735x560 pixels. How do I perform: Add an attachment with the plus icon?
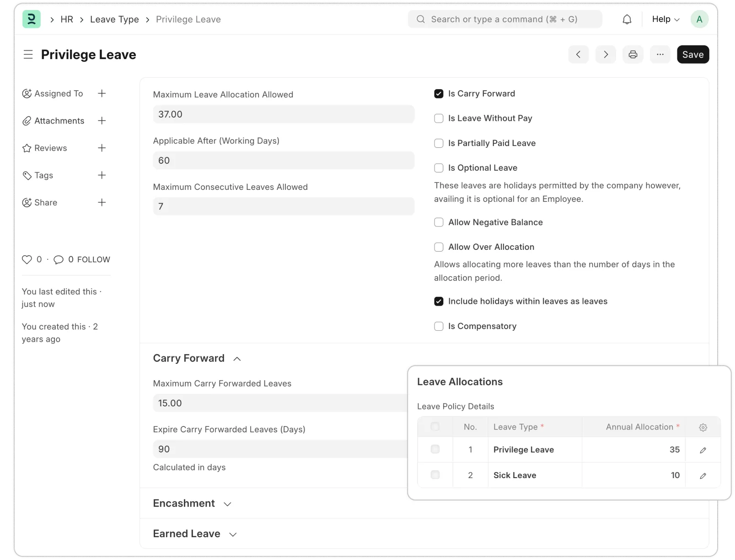[102, 121]
